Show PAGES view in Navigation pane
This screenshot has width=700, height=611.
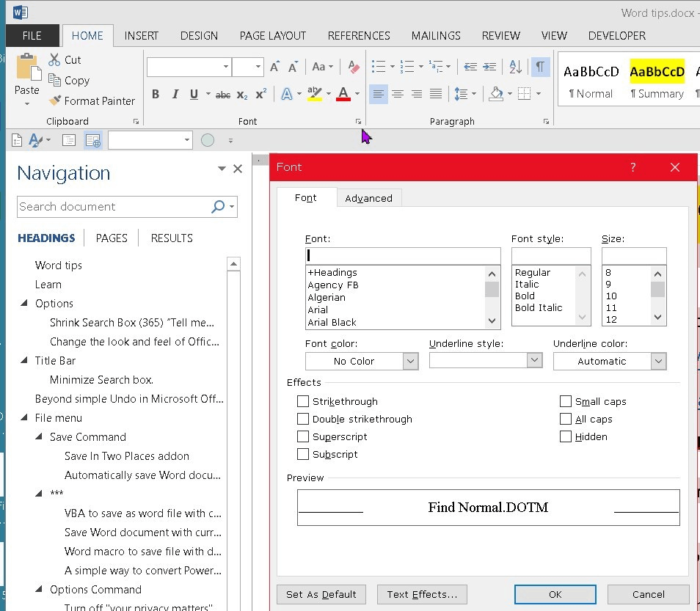click(x=112, y=238)
